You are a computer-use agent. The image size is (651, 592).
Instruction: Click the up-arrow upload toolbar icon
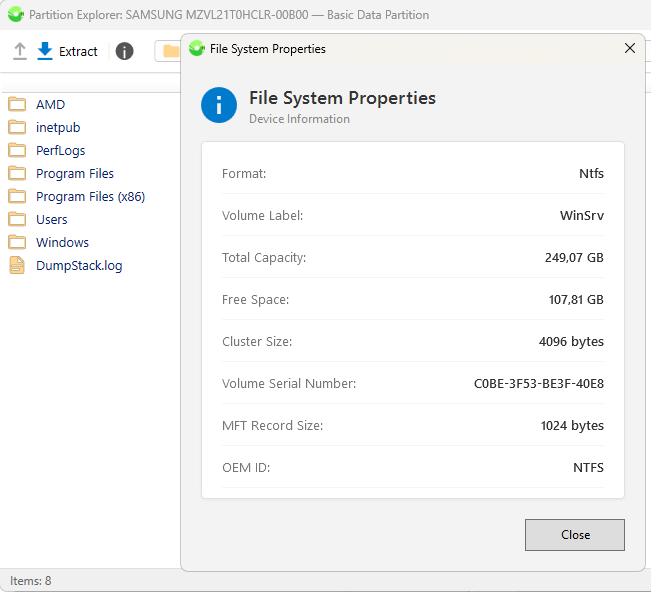tap(20, 51)
